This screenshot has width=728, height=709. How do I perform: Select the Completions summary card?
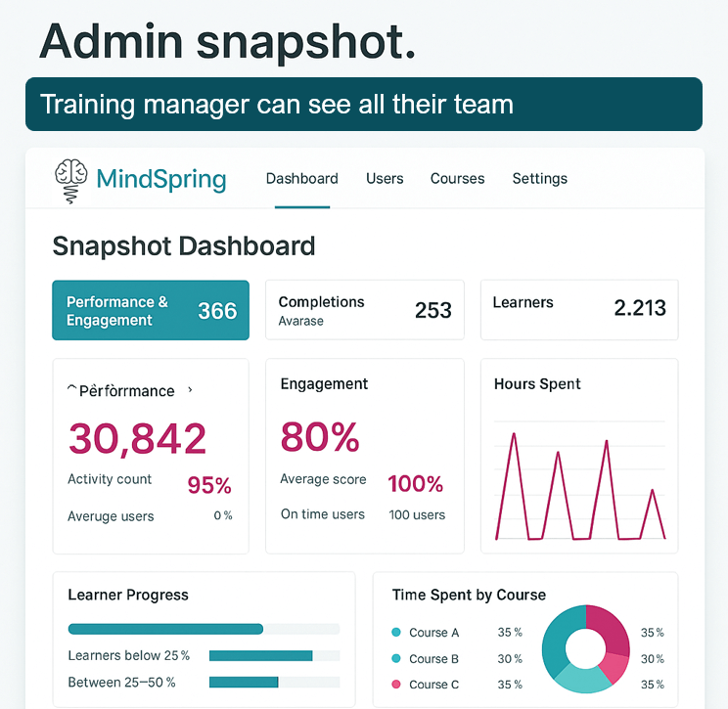(365, 311)
